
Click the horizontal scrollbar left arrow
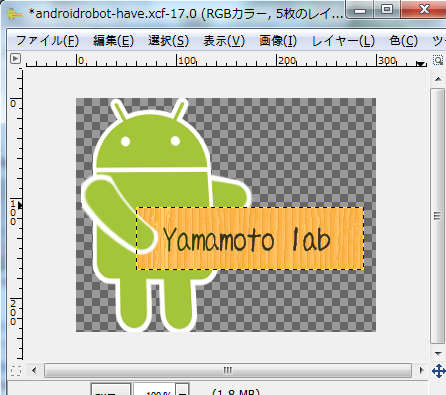pyautogui.click(x=34, y=370)
